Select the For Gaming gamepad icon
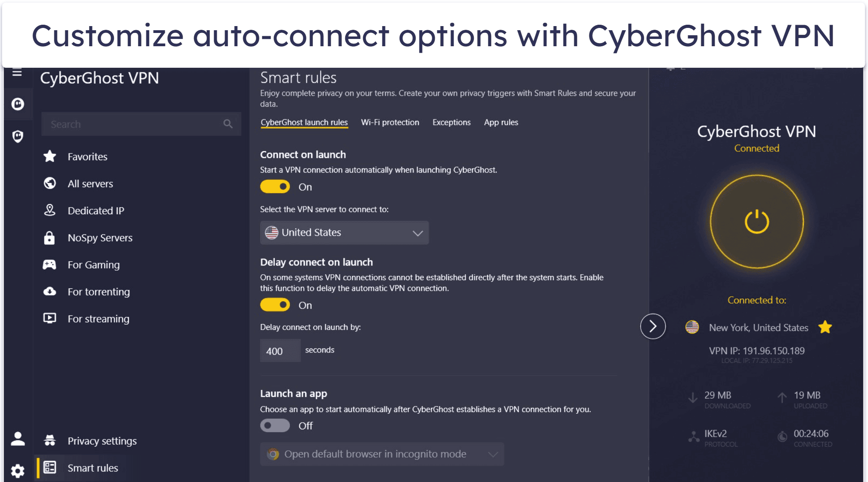This screenshot has height=482, width=868. 49,264
